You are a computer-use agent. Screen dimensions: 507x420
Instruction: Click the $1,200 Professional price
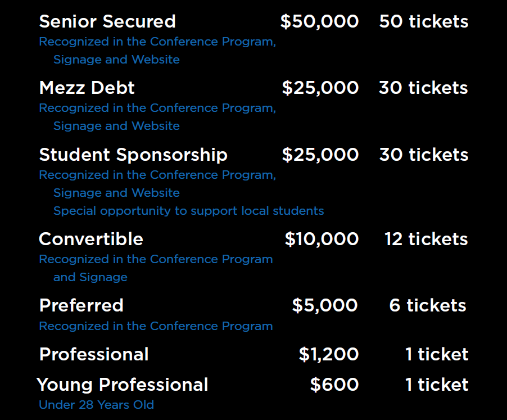click(x=329, y=354)
